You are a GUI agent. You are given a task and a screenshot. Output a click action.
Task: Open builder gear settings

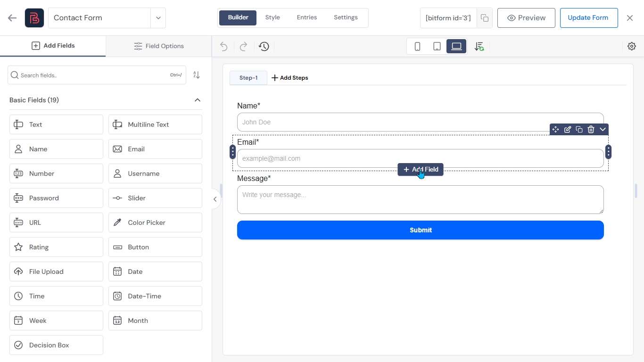pyautogui.click(x=632, y=46)
